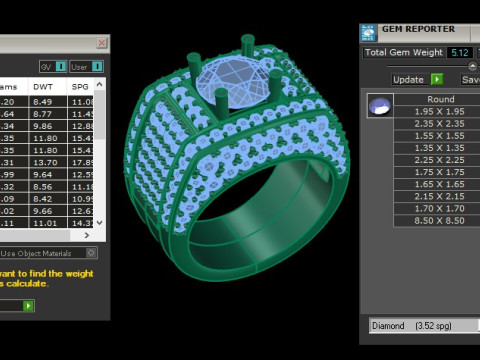
Task: Click the DWT value 9.64
Action: (48, 175)
